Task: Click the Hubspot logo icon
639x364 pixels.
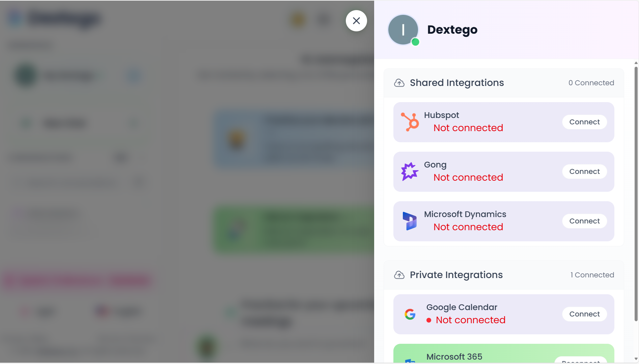Action: coord(410,122)
